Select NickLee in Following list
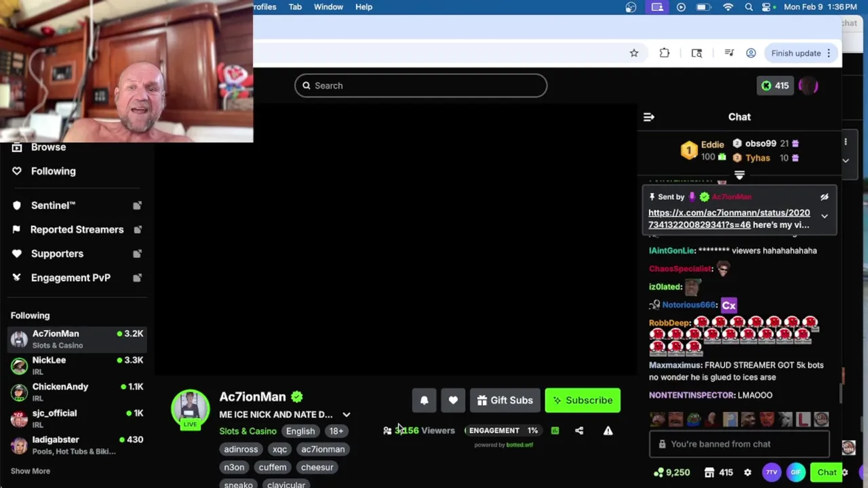 coord(77,365)
